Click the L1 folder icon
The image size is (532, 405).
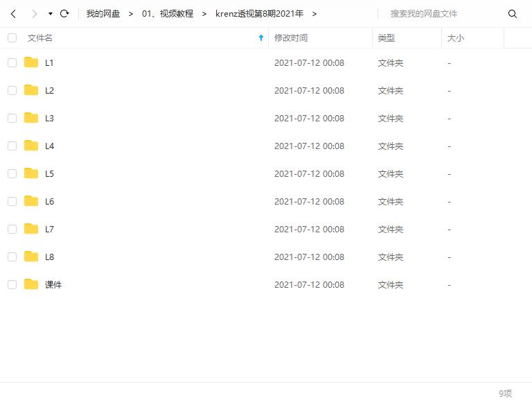pos(31,62)
